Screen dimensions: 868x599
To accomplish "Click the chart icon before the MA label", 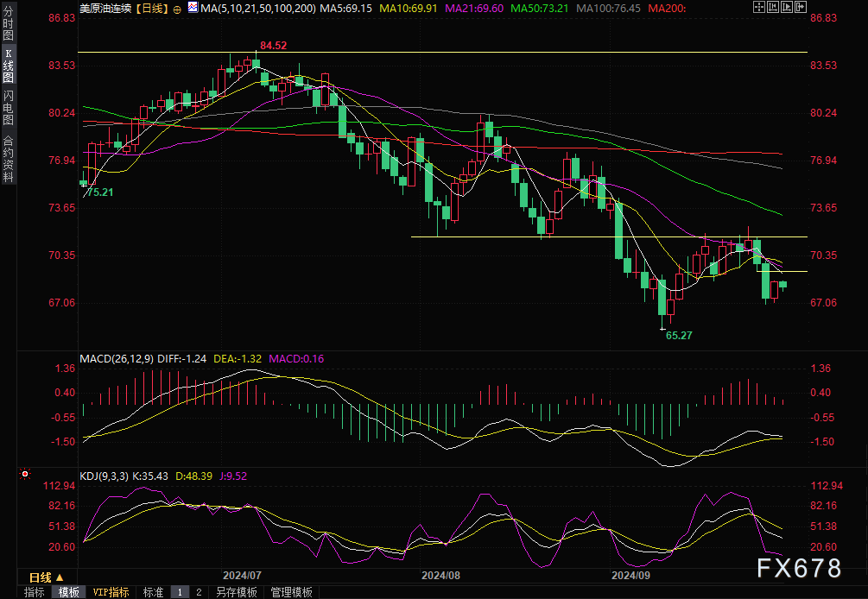I will tap(193, 8).
